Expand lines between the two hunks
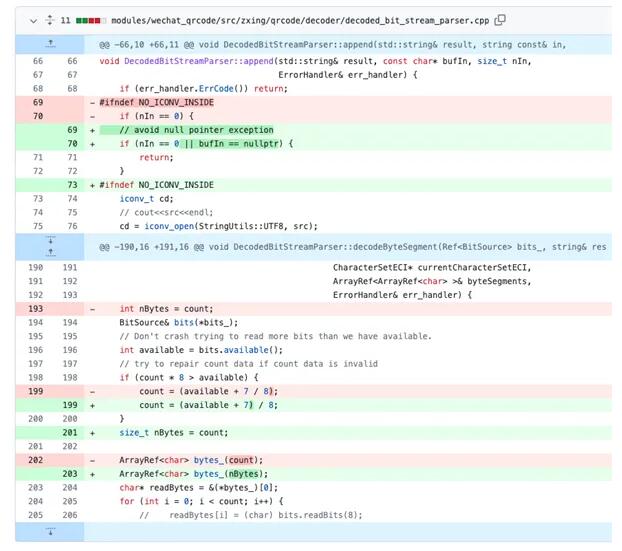This screenshot has width=622, height=551. click(x=51, y=246)
